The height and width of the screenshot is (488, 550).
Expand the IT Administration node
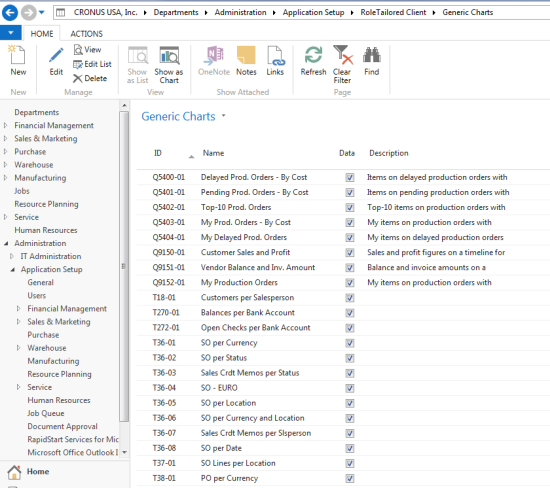12,256
